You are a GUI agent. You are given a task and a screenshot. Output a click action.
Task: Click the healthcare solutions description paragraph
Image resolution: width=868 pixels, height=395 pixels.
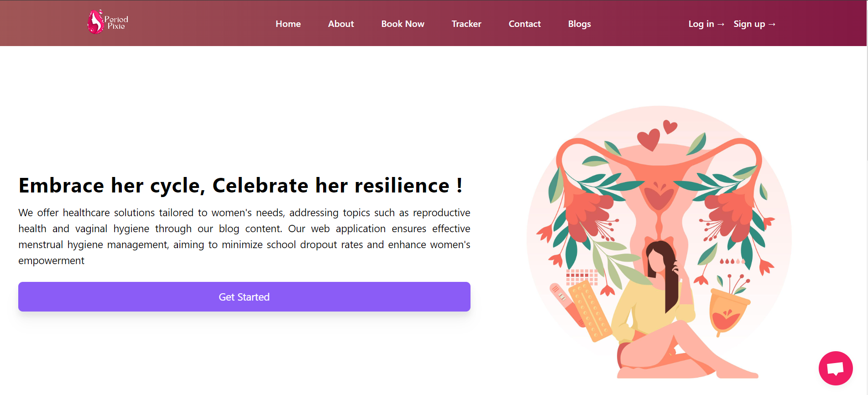click(x=244, y=236)
